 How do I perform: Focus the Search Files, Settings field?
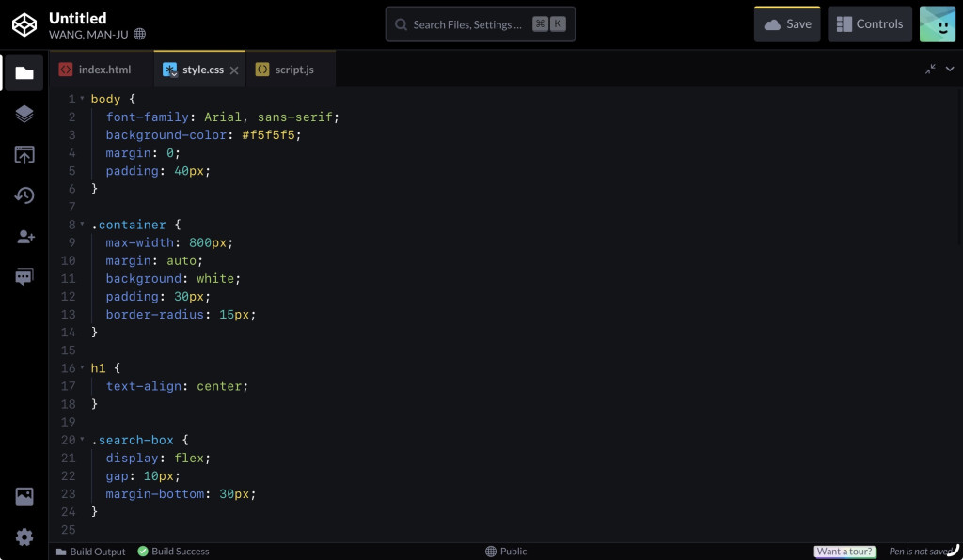click(481, 24)
